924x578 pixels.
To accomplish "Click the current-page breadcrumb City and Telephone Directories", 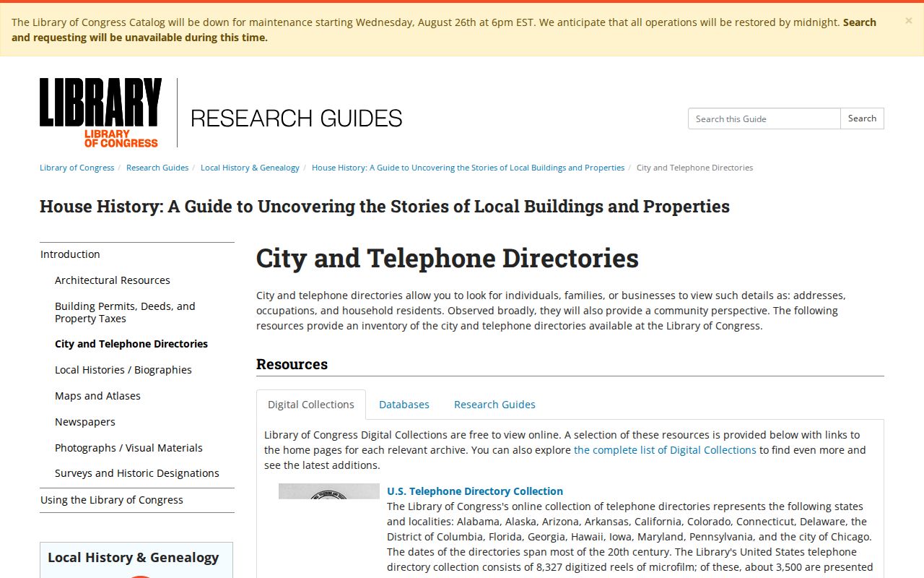I will (x=694, y=168).
